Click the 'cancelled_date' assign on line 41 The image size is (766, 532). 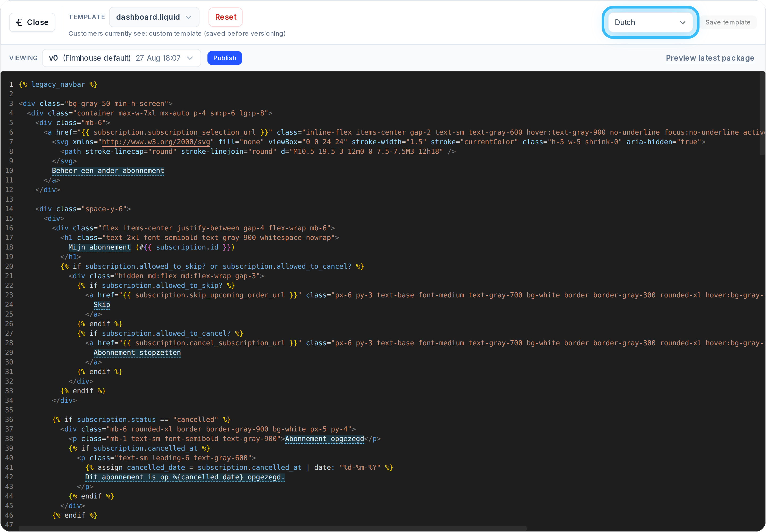click(156, 468)
